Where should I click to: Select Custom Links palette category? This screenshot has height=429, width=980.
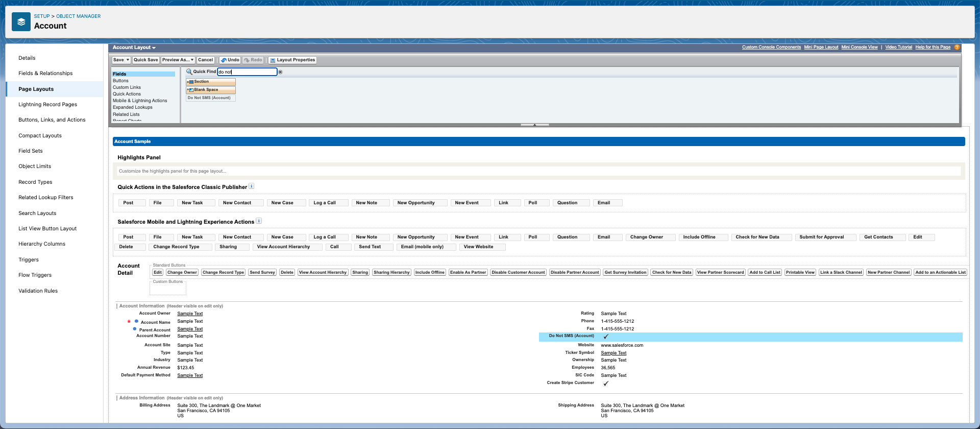[x=127, y=87]
